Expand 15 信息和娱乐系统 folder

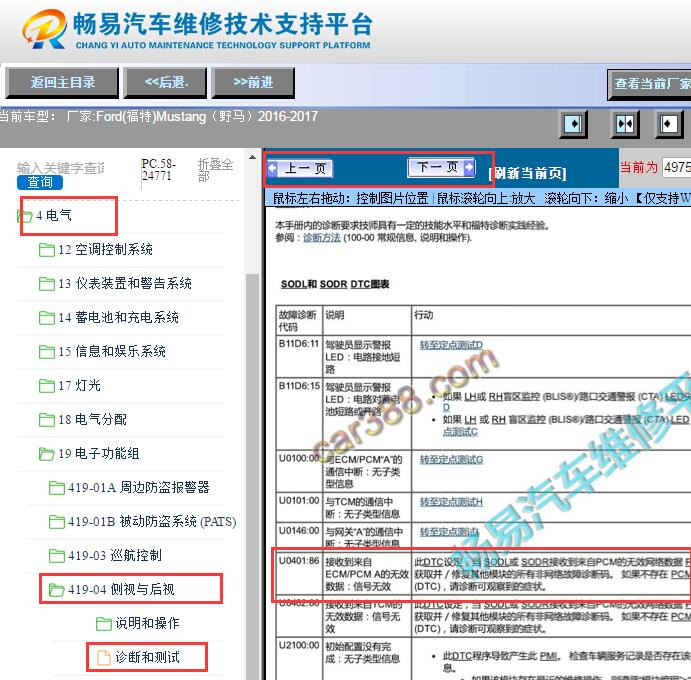112,351
